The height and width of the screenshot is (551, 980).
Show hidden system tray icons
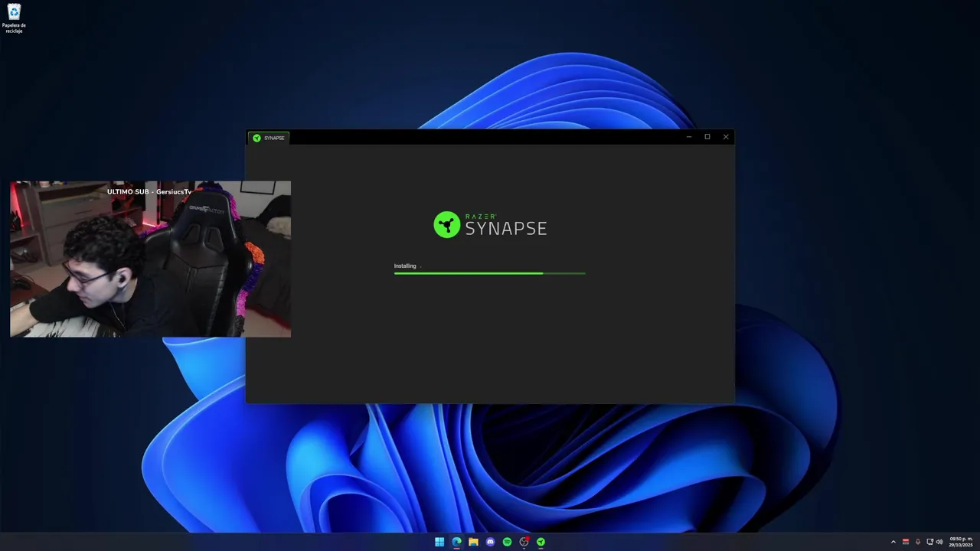pyautogui.click(x=893, y=542)
